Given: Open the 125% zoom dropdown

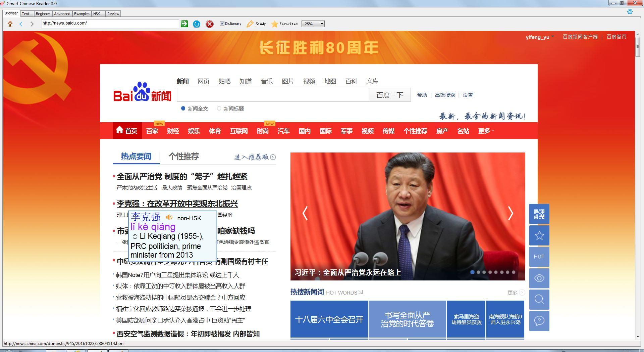Looking at the screenshot, I should coord(313,24).
